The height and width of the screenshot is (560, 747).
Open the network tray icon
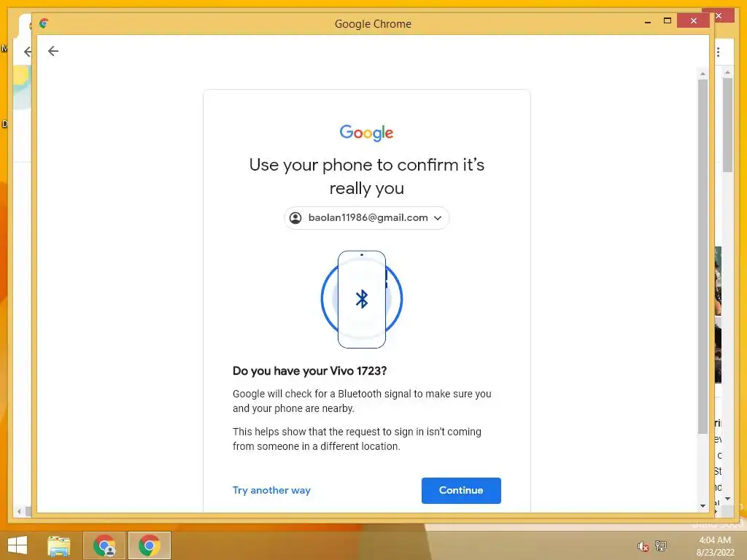pyautogui.click(x=661, y=545)
